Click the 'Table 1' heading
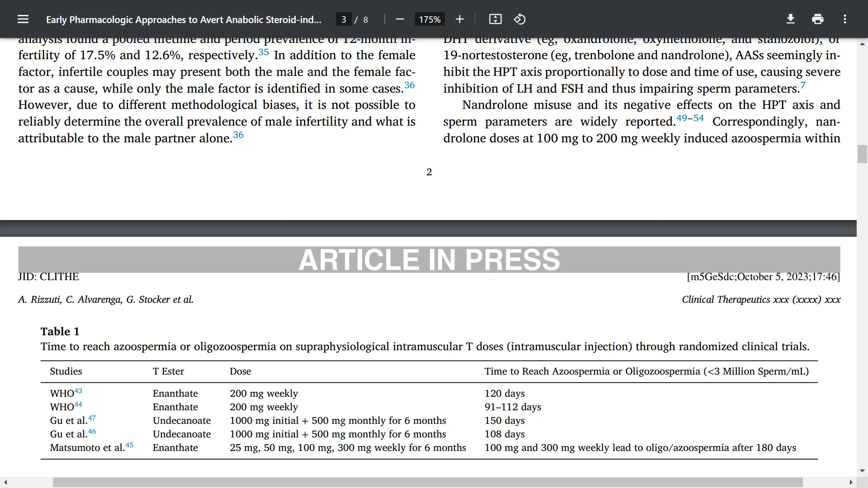The image size is (868, 488). pyautogui.click(x=60, y=332)
